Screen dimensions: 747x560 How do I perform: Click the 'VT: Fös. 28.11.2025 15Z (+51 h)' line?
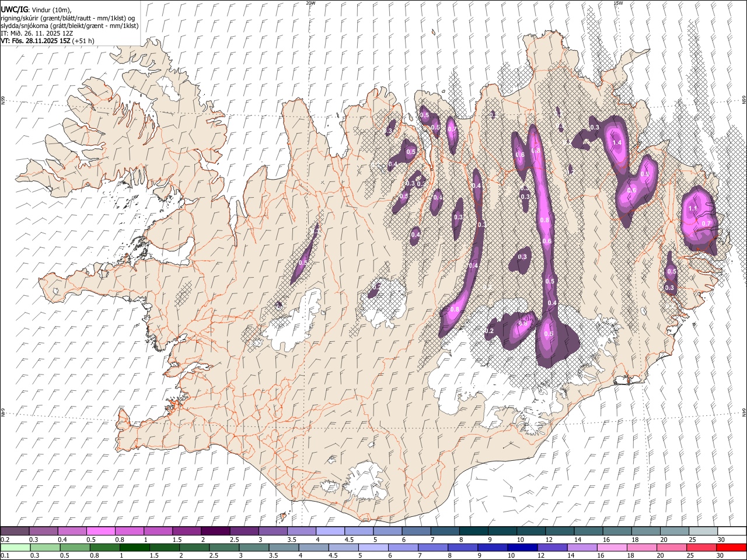(47, 41)
